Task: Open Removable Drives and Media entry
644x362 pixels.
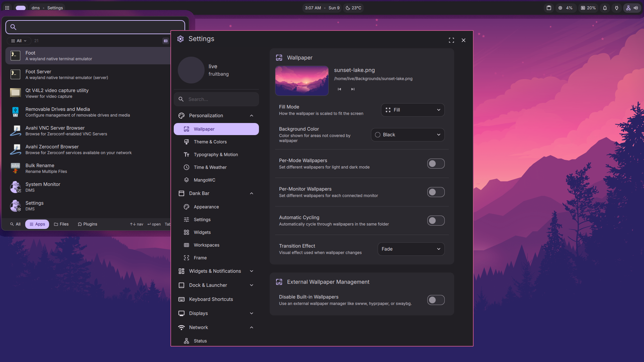Action: [89, 112]
